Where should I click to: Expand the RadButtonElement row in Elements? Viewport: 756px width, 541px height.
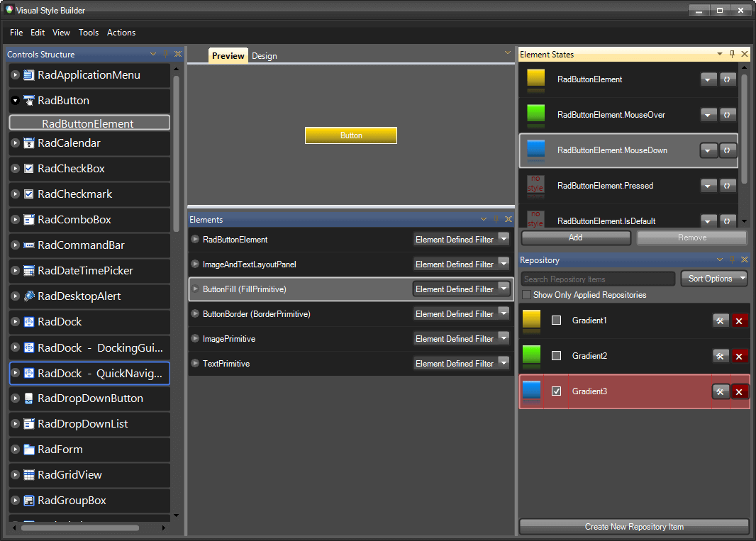click(x=194, y=240)
